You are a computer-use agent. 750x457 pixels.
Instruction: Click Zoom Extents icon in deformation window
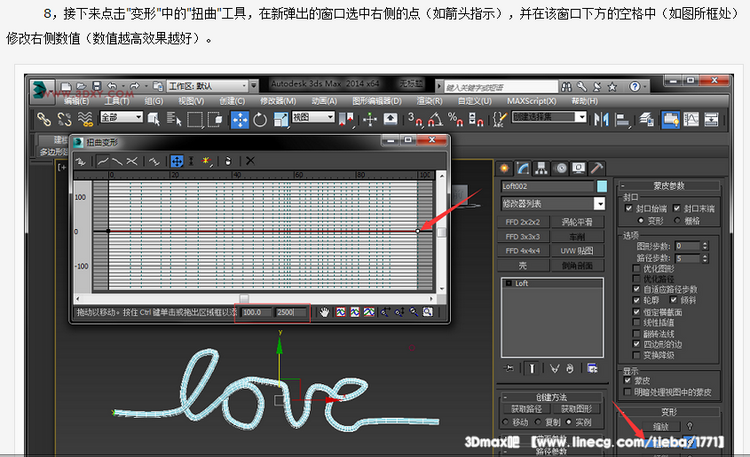(x=341, y=312)
